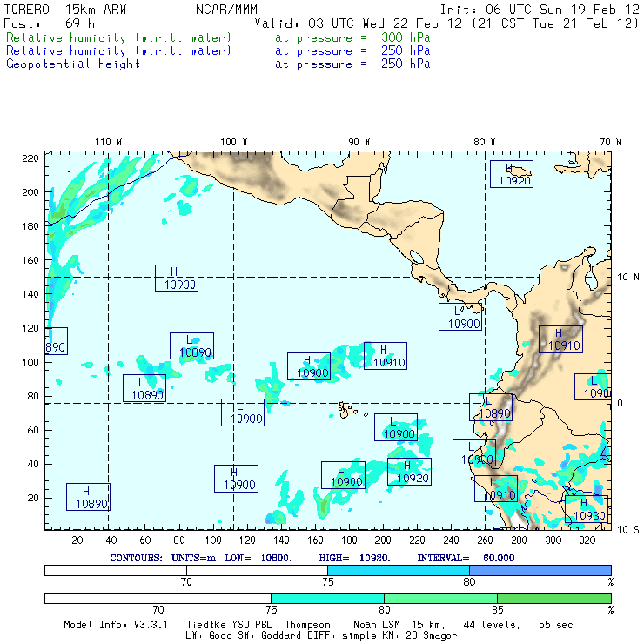Click the blue "Geopotential height" legend line
This screenshot has width=644, height=644.
(x=73, y=64)
